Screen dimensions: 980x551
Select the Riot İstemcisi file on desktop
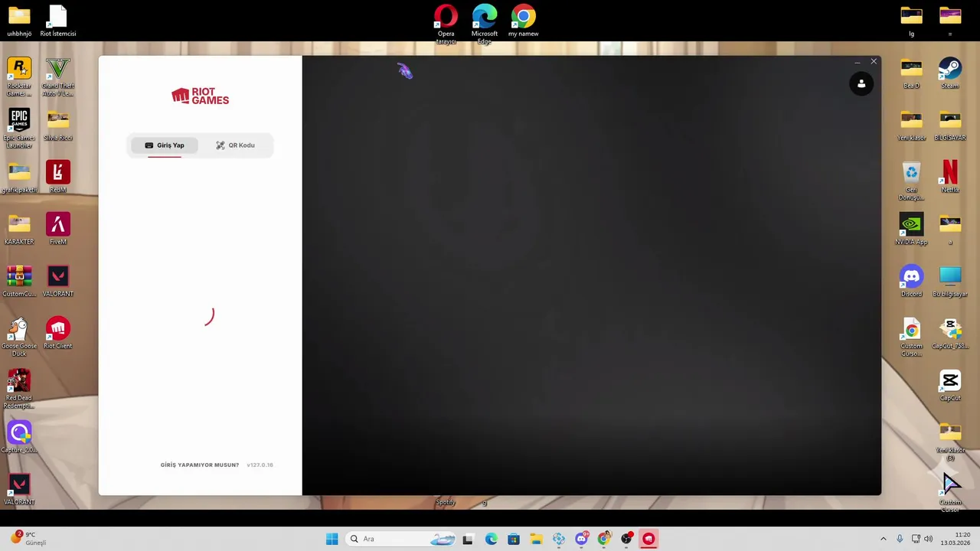pyautogui.click(x=58, y=21)
